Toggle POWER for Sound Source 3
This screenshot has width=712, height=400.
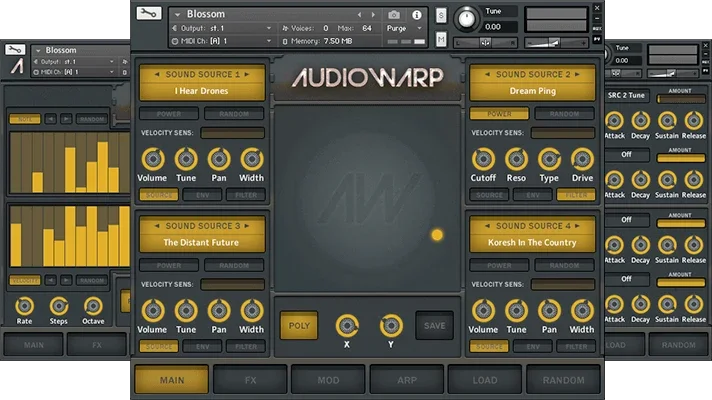[168, 266]
